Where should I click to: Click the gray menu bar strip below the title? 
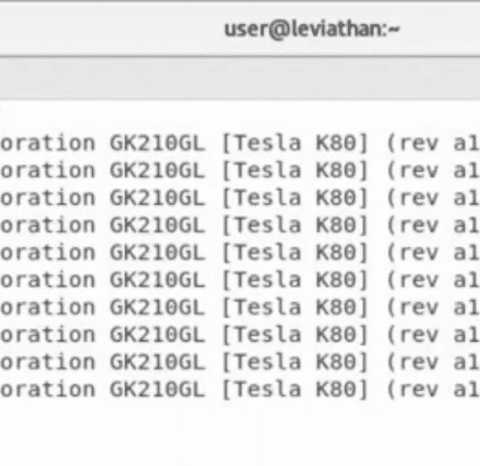point(240,79)
